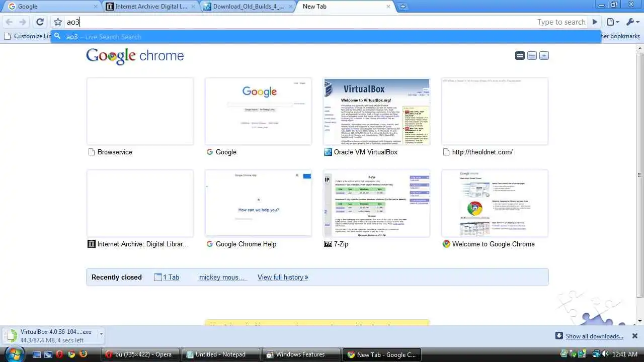Select the New Tab tab

tap(345, 7)
